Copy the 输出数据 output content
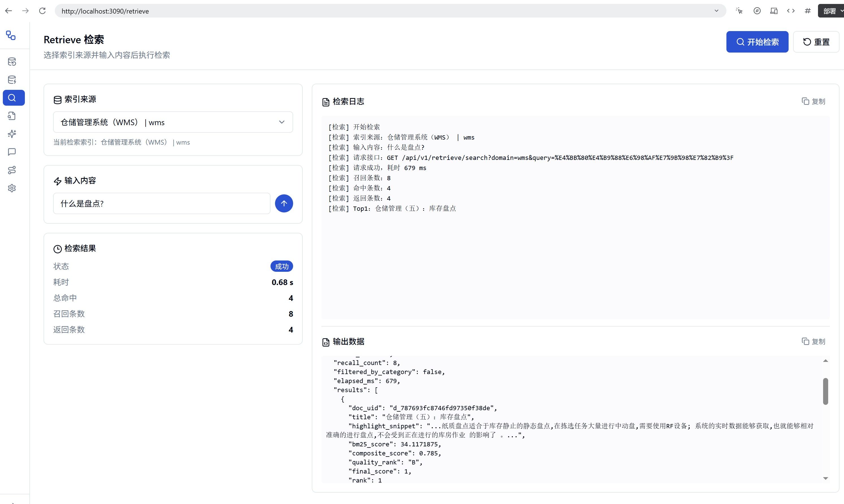The width and height of the screenshot is (844, 504). coord(813,341)
